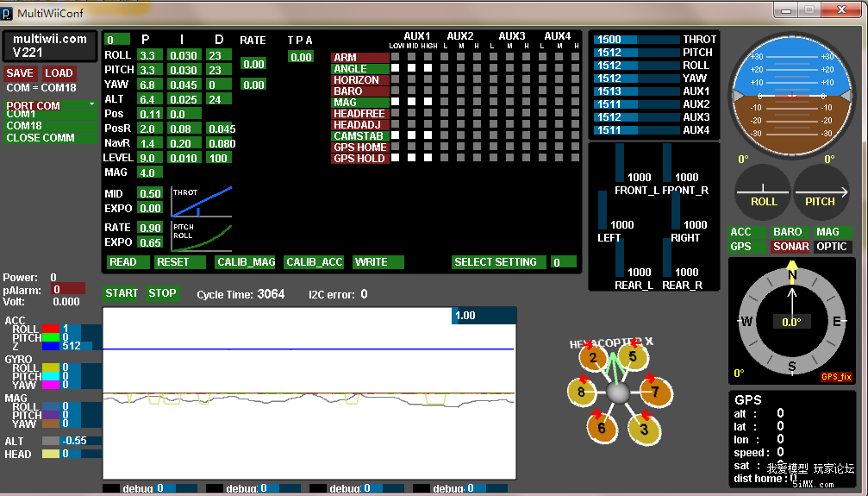Expand the PORT COM dropdown
Image resolution: width=868 pixels, height=496 pixels.
point(50,104)
